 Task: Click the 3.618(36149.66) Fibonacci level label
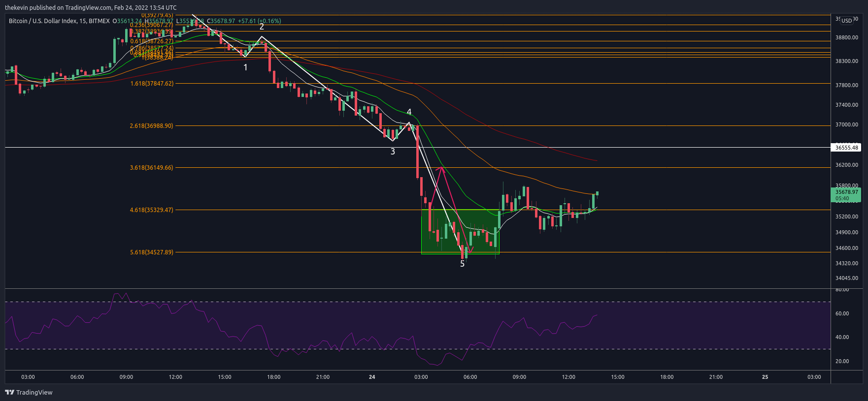[x=152, y=168]
